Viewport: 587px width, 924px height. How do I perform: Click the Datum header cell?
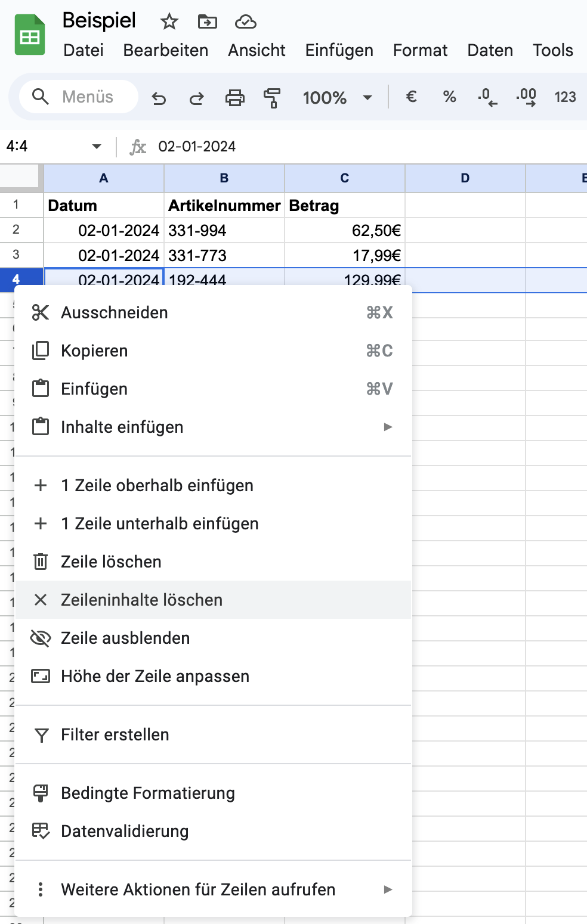[104, 205]
